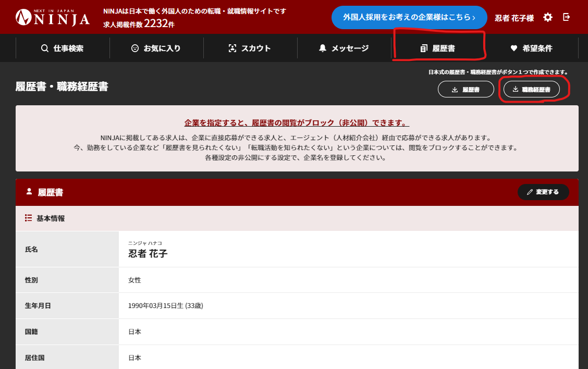Image resolution: width=588 pixels, height=369 pixels.
Task: Click the list icon beside 基本情報
Action: [x=28, y=218]
